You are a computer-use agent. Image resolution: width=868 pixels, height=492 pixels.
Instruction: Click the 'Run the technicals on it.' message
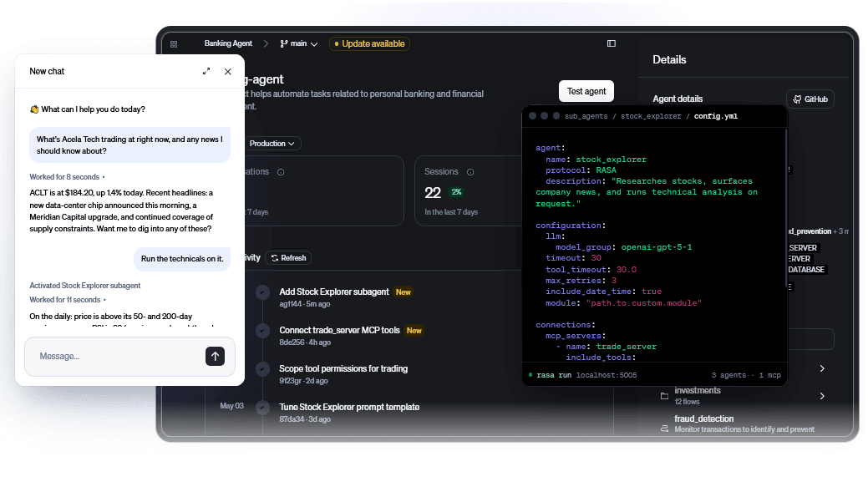click(182, 259)
